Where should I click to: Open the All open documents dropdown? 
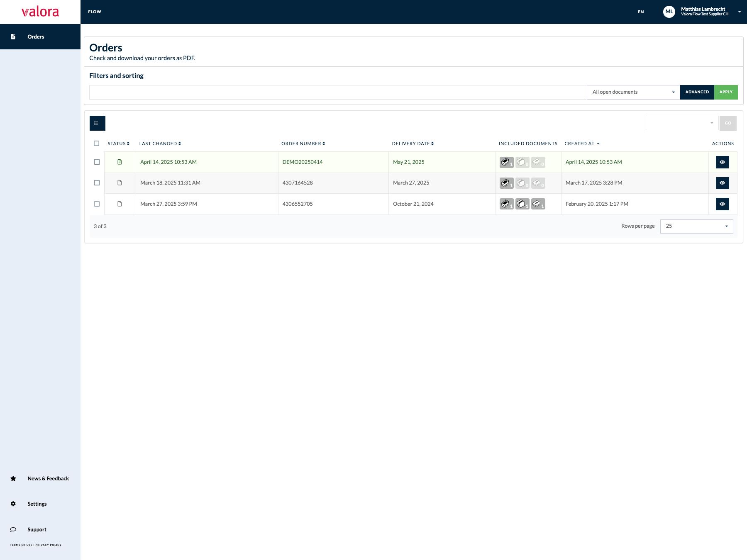tap(633, 92)
